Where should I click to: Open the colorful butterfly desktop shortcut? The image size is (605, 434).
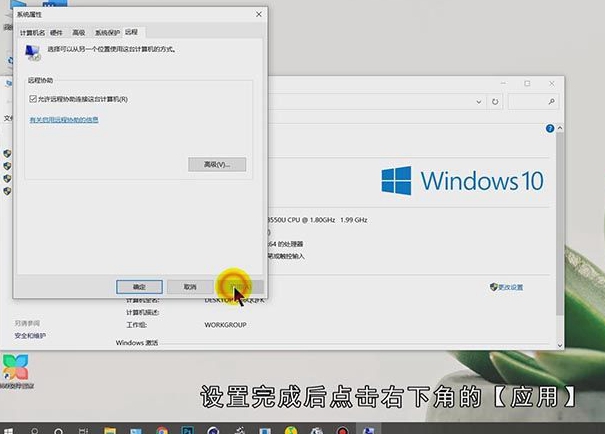point(15,367)
